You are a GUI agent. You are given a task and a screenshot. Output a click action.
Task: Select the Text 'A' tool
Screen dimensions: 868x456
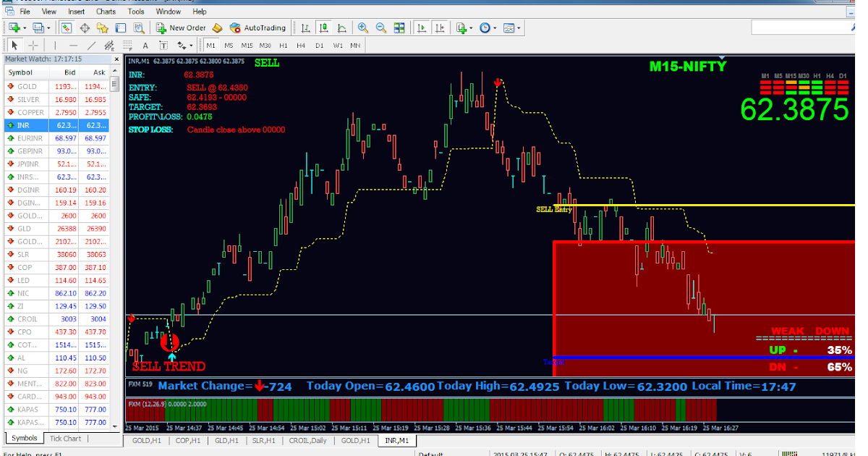[145, 46]
